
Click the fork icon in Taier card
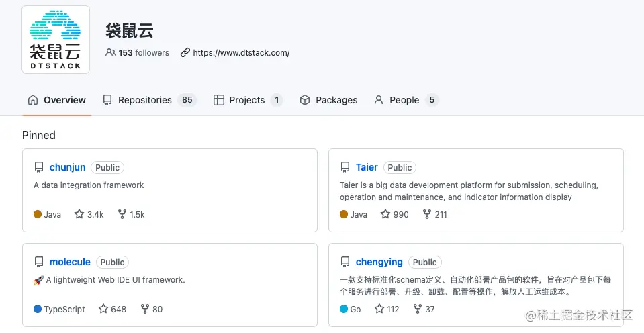click(427, 214)
